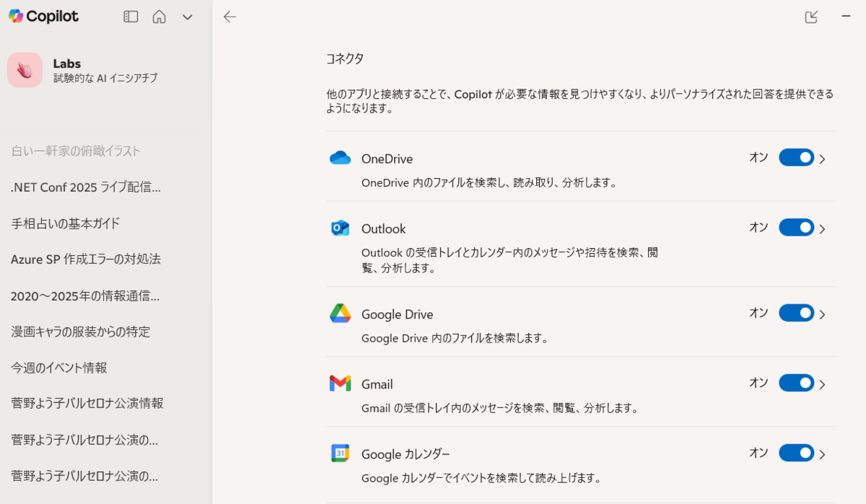Disable the Google Drive connector switch
Viewport: 866px width, 504px height.
point(796,313)
